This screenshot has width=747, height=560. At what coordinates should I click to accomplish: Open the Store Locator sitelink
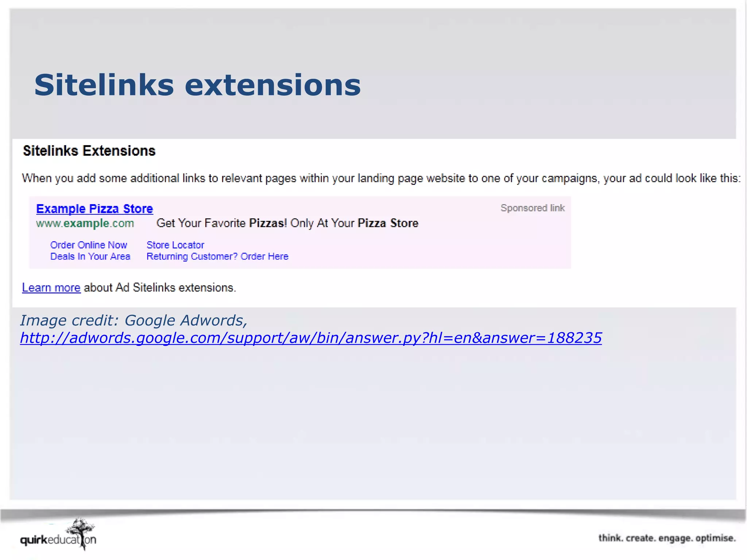click(175, 245)
